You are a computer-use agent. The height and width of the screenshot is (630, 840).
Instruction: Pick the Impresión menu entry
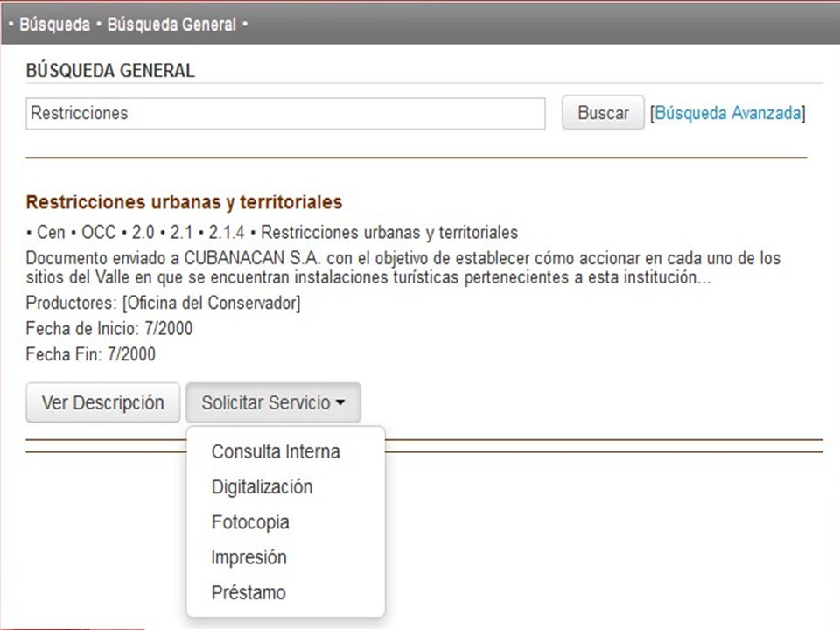(x=285, y=557)
